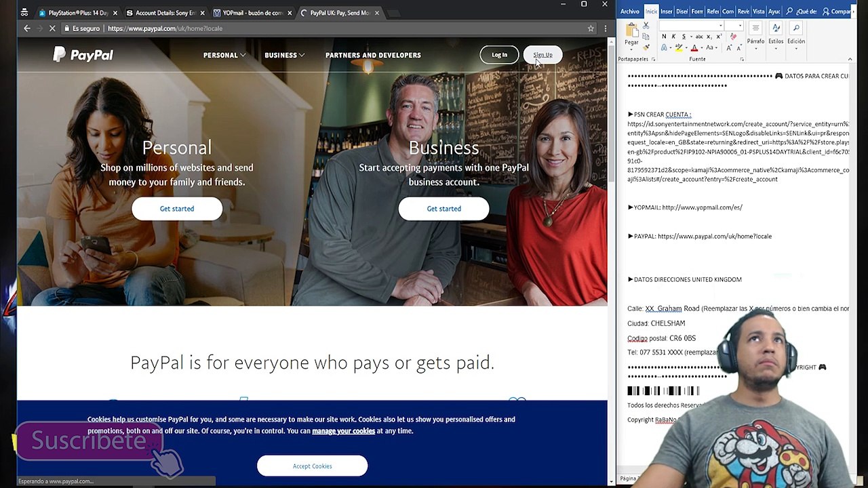Viewport: 868px width, 488px height.
Task: Open the PayPal URL in the Word document
Action: pos(715,237)
